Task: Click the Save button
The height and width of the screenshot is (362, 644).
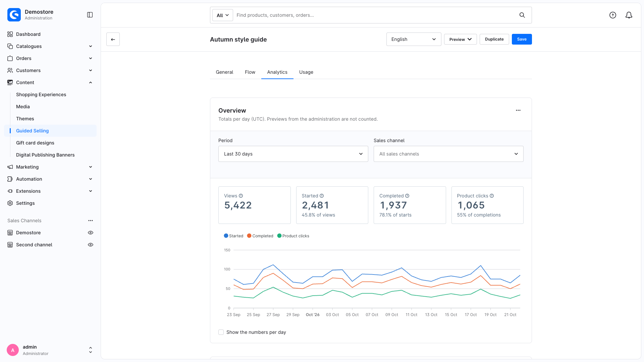Action: (x=522, y=39)
